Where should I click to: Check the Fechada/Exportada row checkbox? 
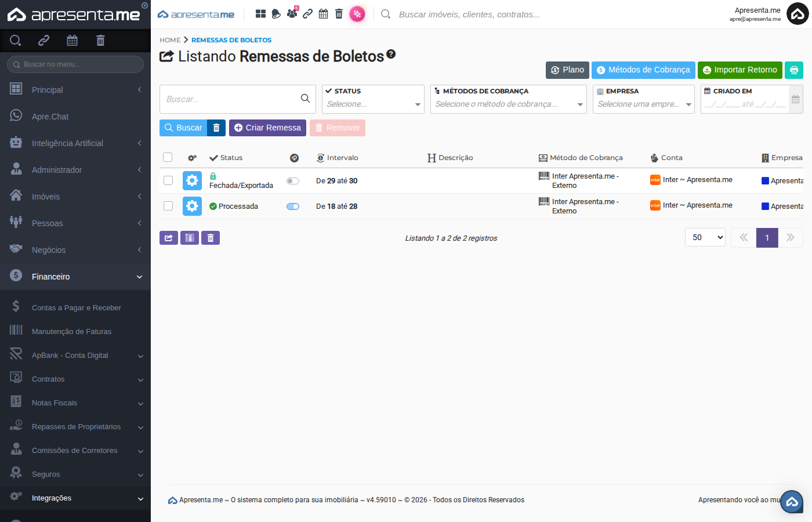click(168, 180)
